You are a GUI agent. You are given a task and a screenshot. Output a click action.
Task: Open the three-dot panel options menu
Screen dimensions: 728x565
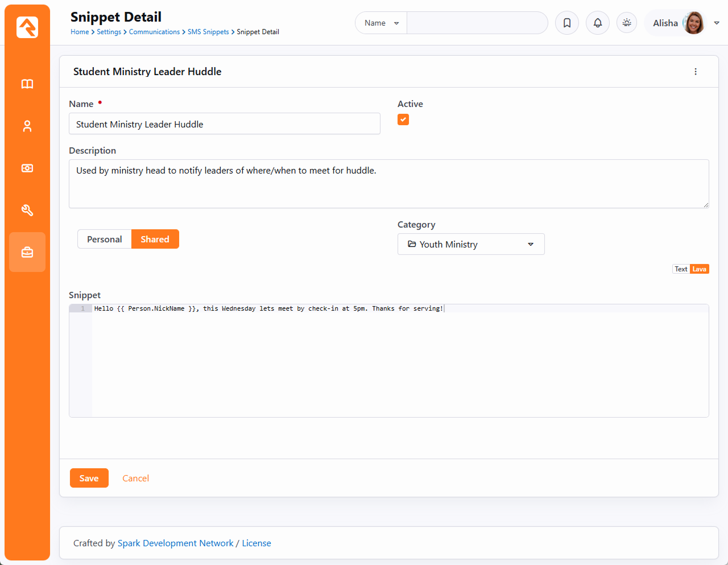coord(696,72)
